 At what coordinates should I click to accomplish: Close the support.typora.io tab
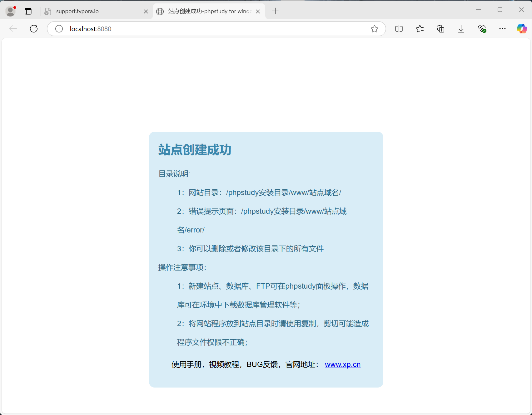(146, 11)
